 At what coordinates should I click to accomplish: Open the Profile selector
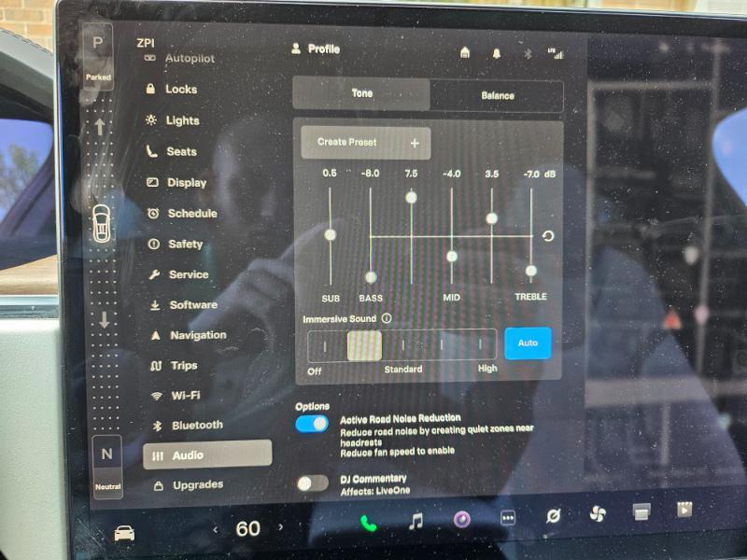(x=316, y=49)
